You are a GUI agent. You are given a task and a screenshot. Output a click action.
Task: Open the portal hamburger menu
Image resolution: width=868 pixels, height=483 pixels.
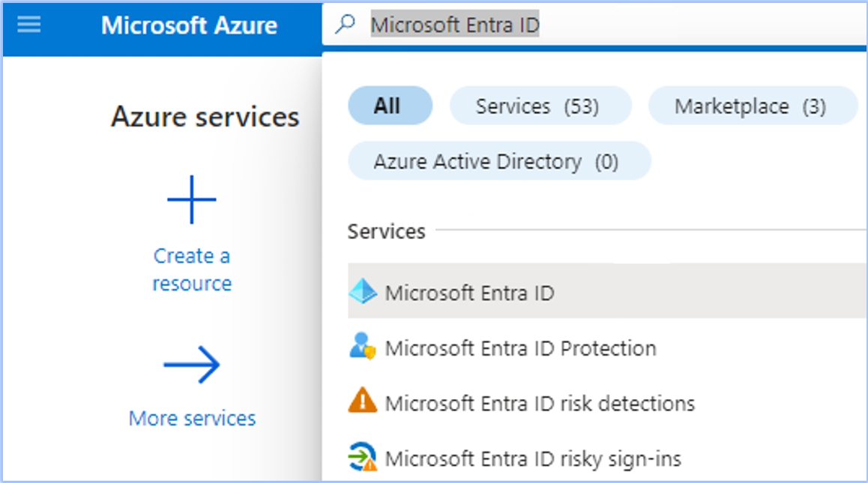[28, 25]
